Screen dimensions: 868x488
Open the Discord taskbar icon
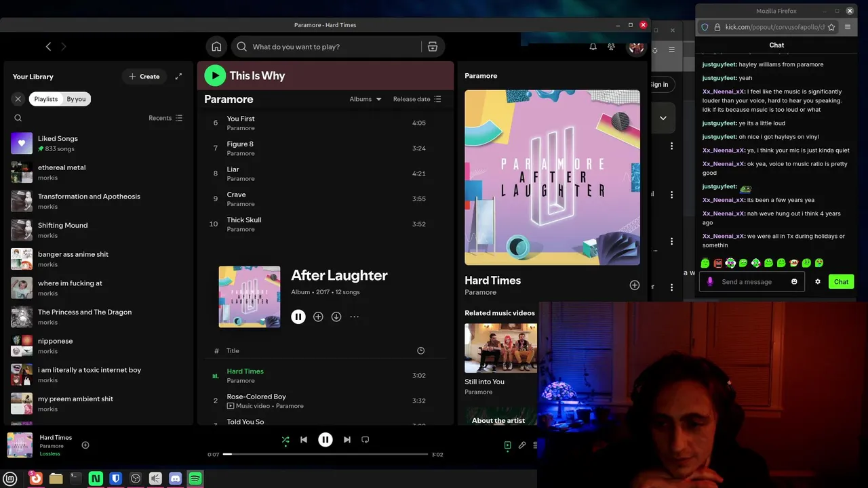[x=175, y=479]
